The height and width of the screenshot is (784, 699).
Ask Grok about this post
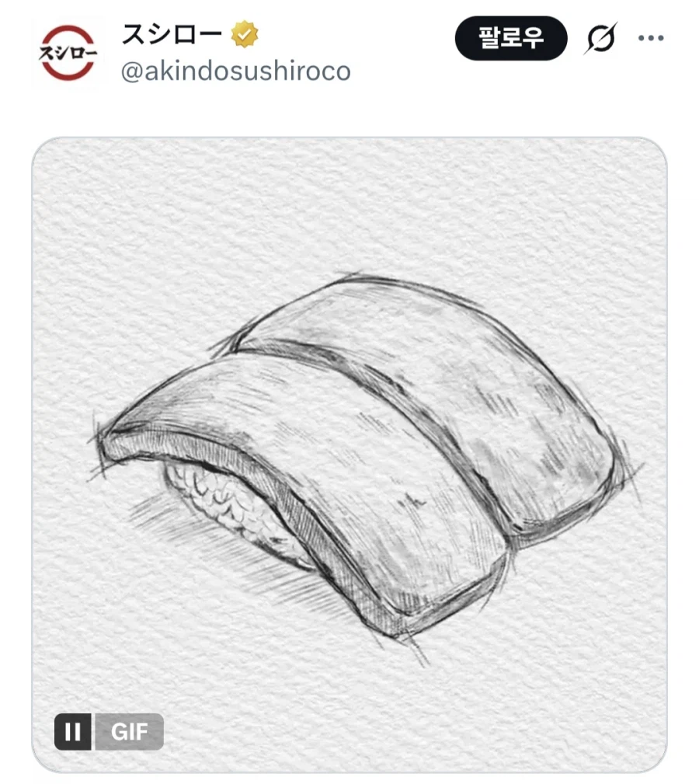point(600,38)
